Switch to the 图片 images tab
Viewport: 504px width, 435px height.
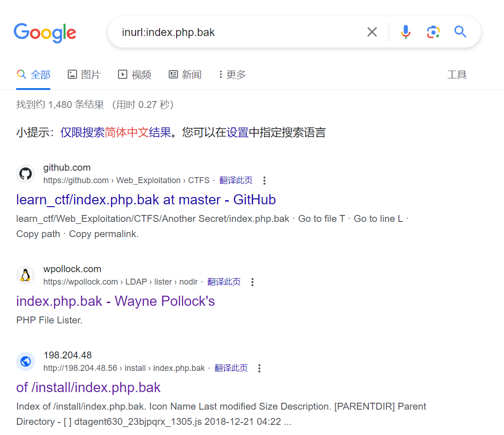84,74
